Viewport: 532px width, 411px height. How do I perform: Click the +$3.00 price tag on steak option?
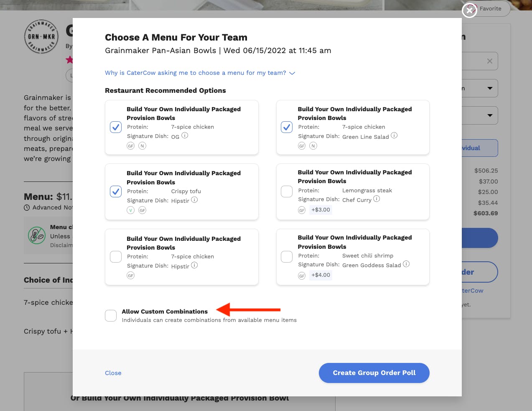pyautogui.click(x=321, y=210)
